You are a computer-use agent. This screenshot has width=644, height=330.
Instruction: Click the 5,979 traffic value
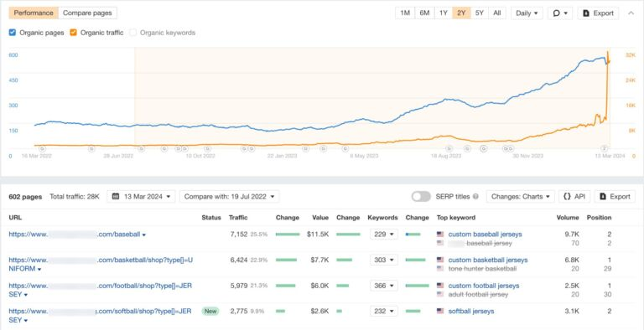pyautogui.click(x=239, y=286)
